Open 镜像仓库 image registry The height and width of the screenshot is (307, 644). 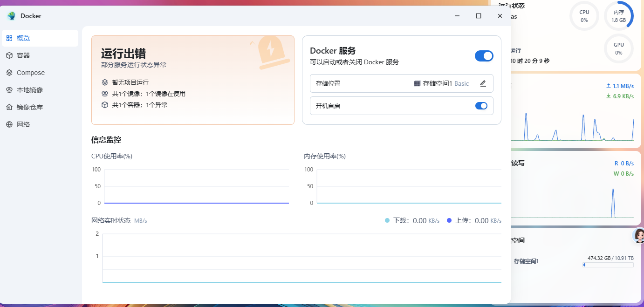40,107
